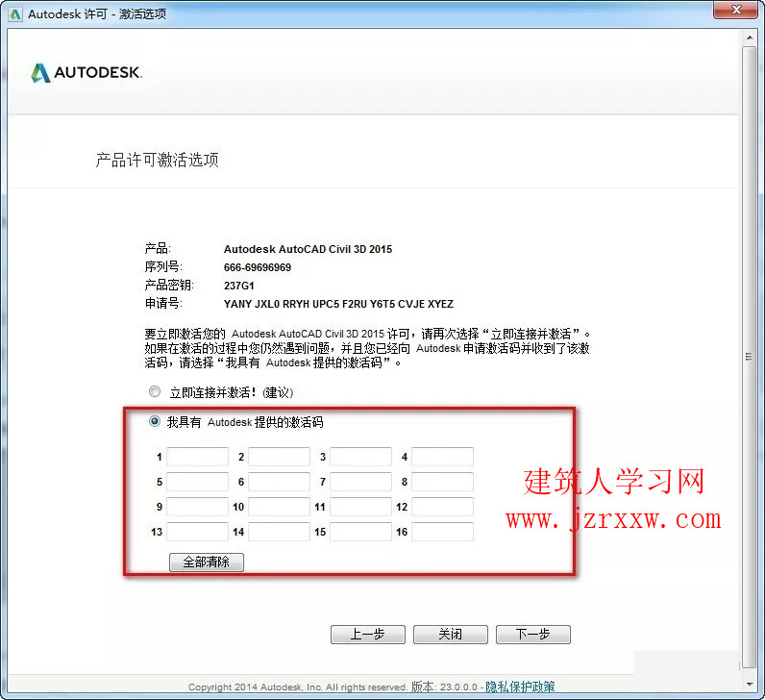Click activation code field 16
Viewport: 765px width, 700px height.
442,532
